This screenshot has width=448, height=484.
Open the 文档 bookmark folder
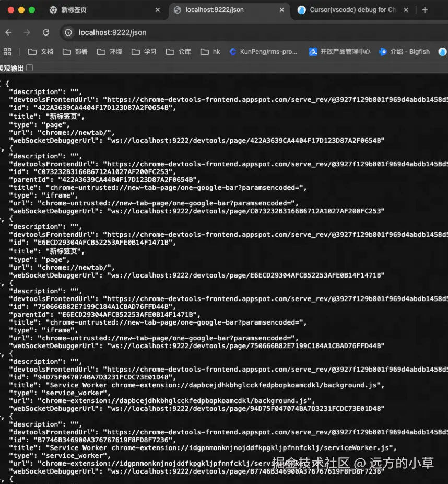41,52
